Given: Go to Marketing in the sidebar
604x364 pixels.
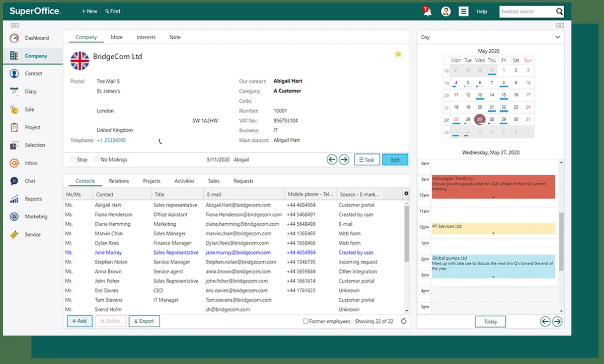Looking at the screenshot, I should 36,217.
